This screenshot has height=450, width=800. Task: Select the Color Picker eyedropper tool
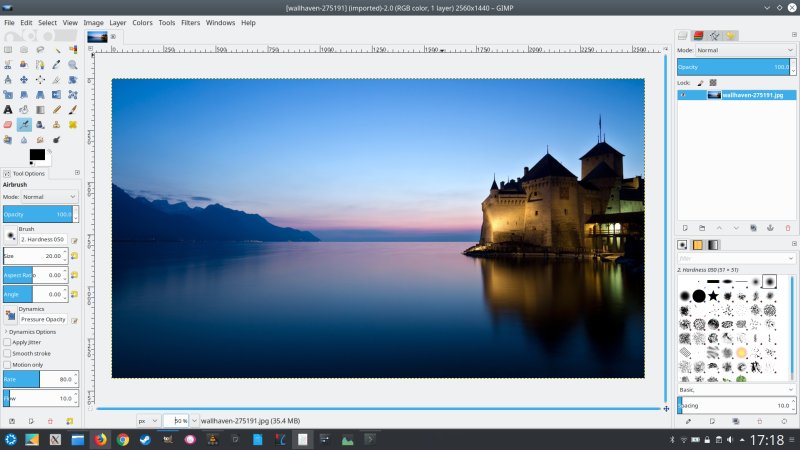point(57,65)
